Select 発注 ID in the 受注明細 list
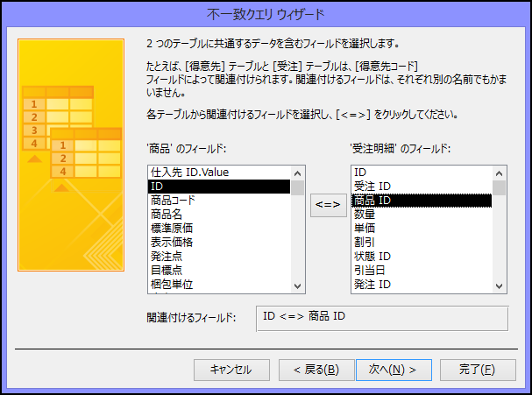The height and width of the screenshot is (395, 532). coord(422,284)
